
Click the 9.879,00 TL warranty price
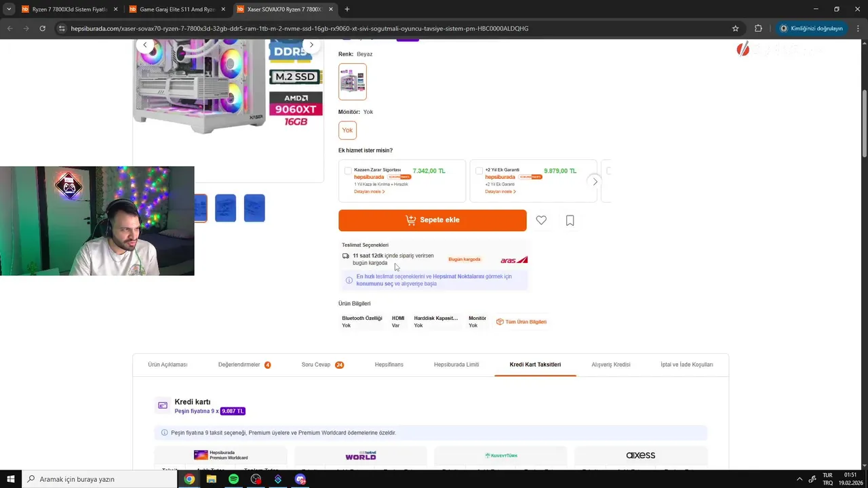coord(560,171)
